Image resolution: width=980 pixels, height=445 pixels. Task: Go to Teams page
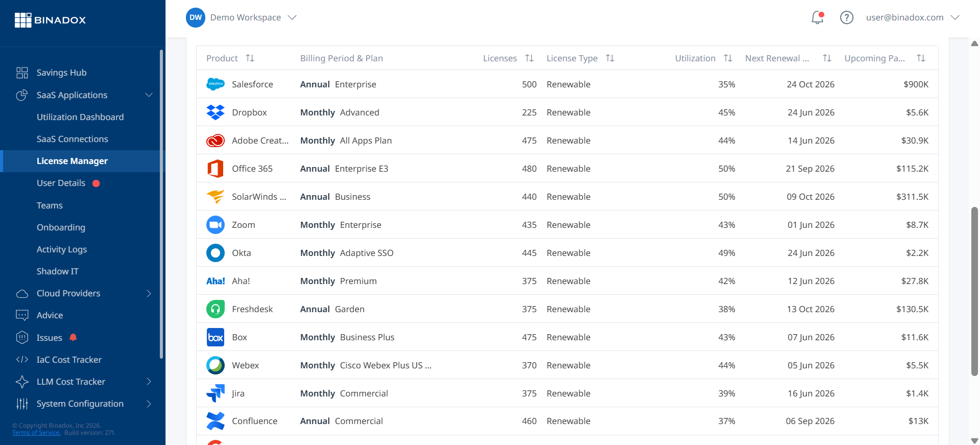50,205
